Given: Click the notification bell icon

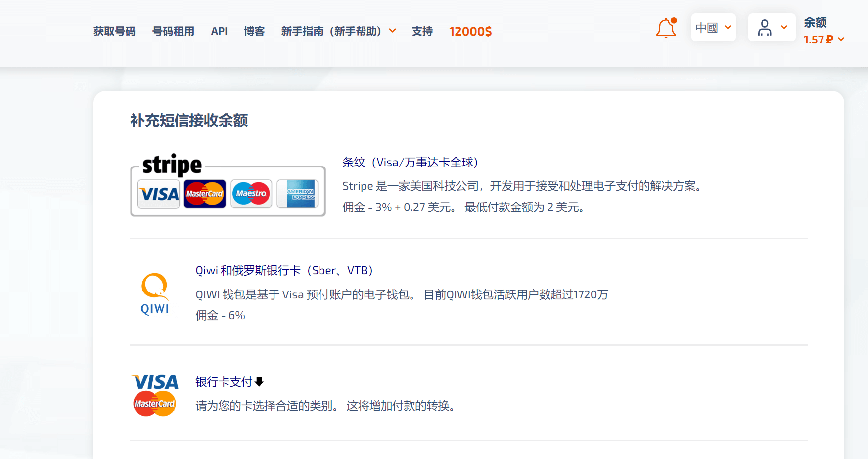Looking at the screenshot, I should click(666, 28).
